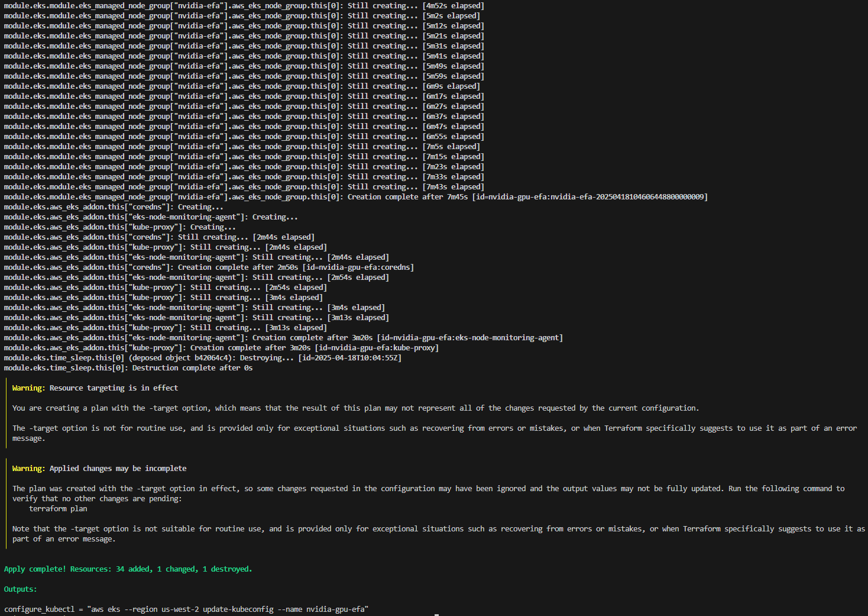Image resolution: width=868 pixels, height=616 pixels.
Task: Click the '[id=nvidia-gpu-efa:coredns]' text
Action: tap(358, 267)
